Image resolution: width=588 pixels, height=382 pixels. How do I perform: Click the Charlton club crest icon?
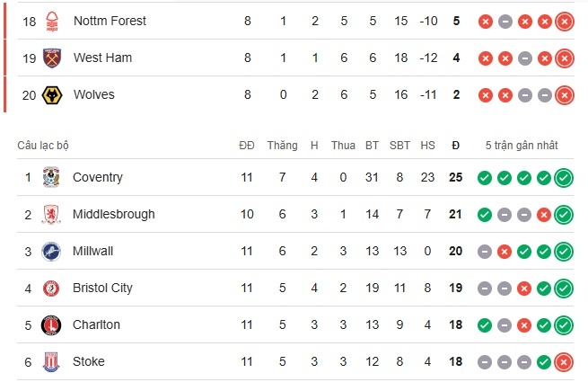(51, 324)
